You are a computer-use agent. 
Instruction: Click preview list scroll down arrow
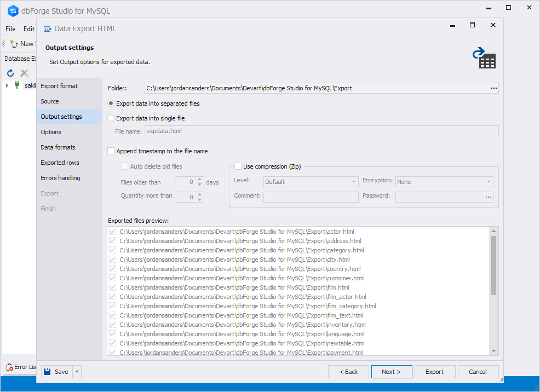tap(493, 351)
